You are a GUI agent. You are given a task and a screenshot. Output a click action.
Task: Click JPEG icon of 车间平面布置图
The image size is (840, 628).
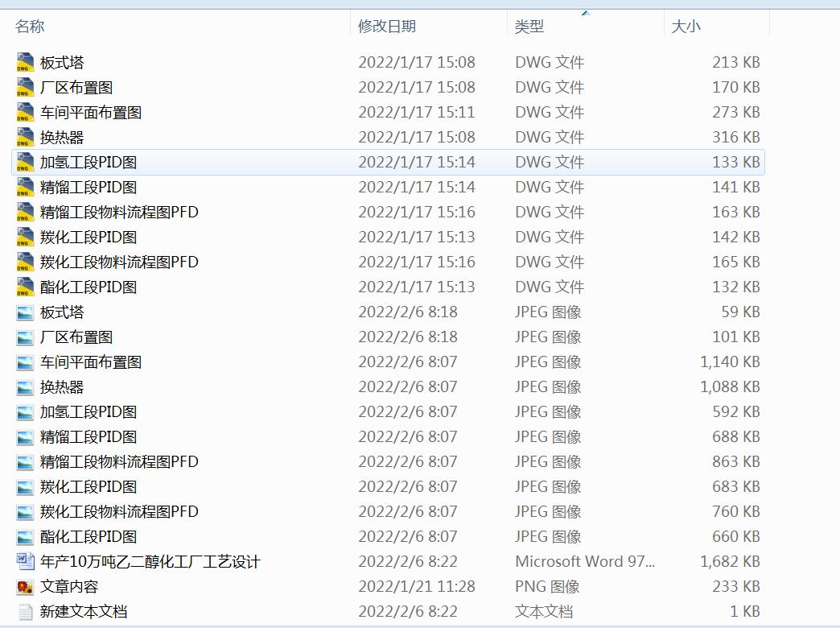pyautogui.click(x=25, y=362)
